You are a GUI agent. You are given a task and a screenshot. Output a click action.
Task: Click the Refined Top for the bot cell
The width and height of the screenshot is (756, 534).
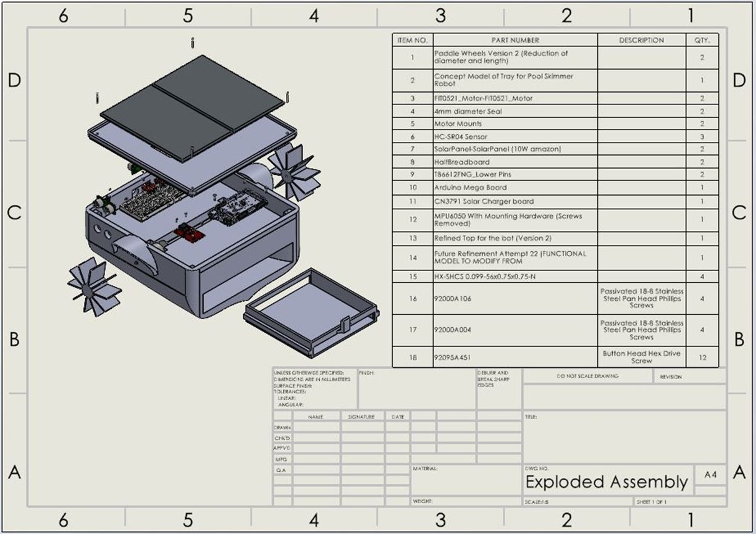[x=515, y=238]
